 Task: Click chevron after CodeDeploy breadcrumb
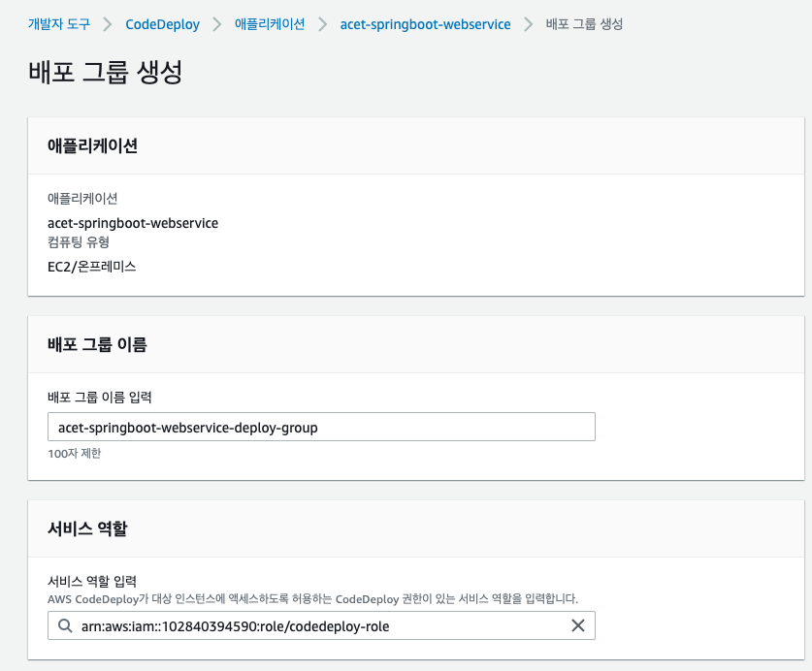(x=217, y=24)
